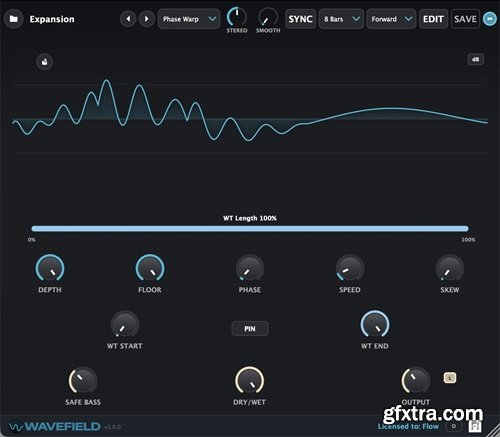The height and width of the screenshot is (437, 500).
Task: Click the SAVE button
Action: (x=465, y=19)
